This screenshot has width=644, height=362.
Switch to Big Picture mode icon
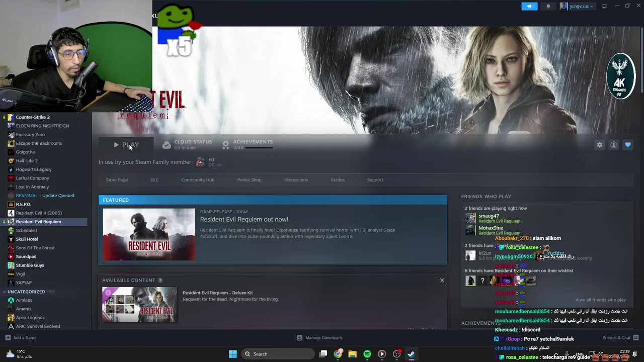pos(604,6)
